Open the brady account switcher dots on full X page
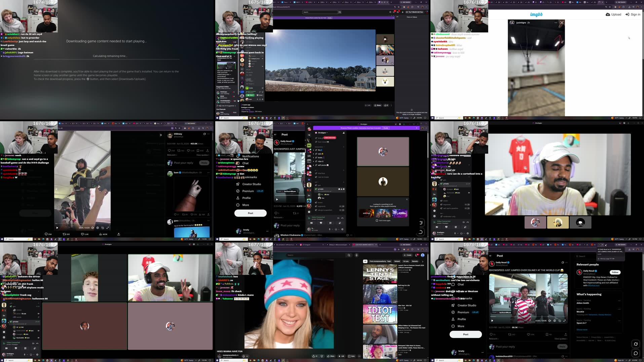The width and height of the screenshot is (644, 362). click(x=482, y=353)
